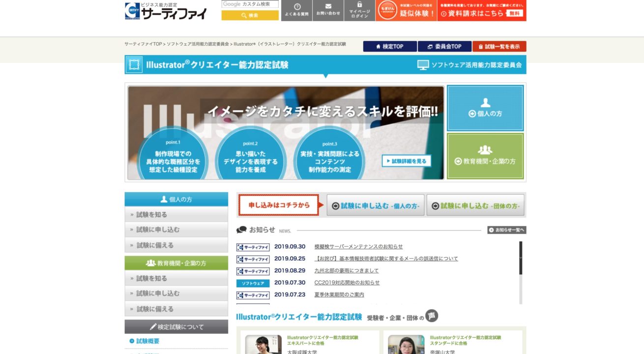
Task: Click 申し込みはコチラから red label
Action: (279, 205)
